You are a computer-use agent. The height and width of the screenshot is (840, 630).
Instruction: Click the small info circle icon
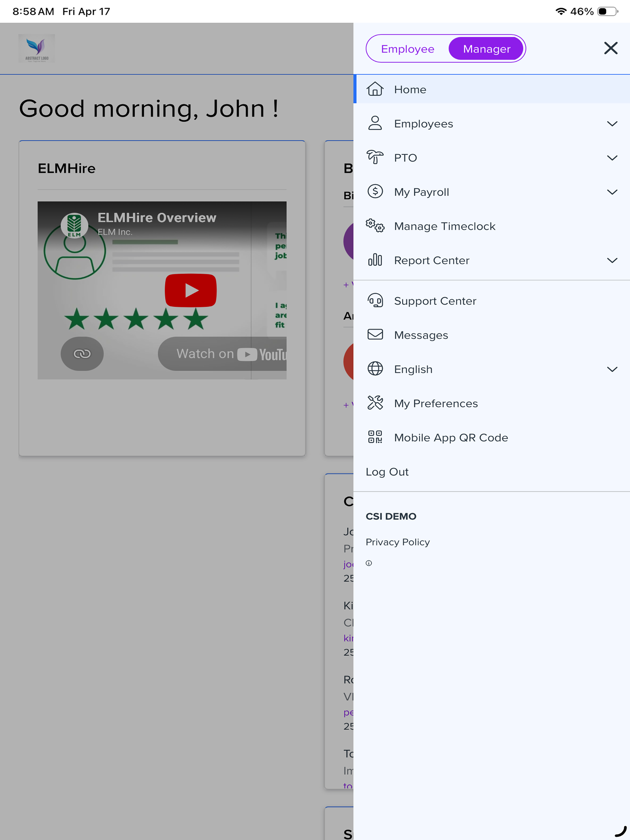point(369,563)
